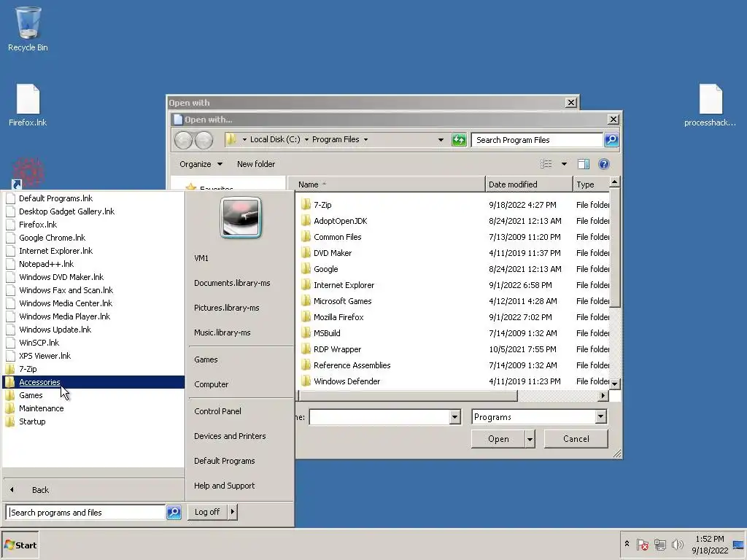Open Devices and Printers

[230, 436]
